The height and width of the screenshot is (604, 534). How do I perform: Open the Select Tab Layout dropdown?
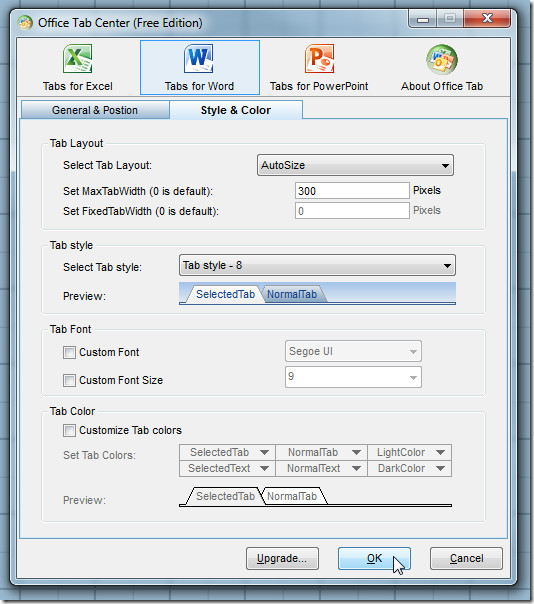(355, 165)
